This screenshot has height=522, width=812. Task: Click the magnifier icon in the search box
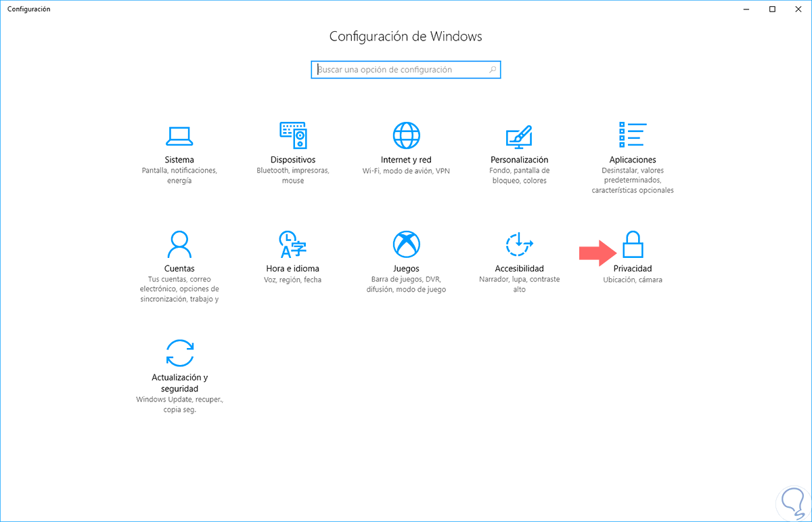coord(493,70)
